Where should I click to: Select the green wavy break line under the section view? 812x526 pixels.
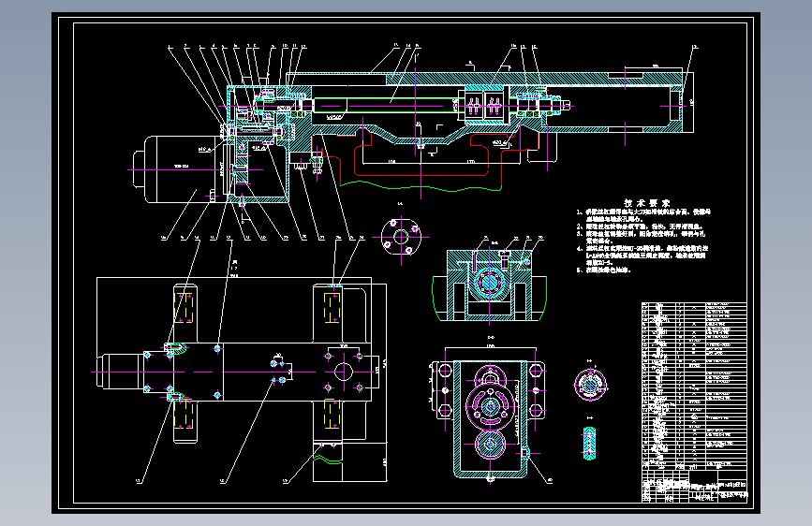coord(421,185)
